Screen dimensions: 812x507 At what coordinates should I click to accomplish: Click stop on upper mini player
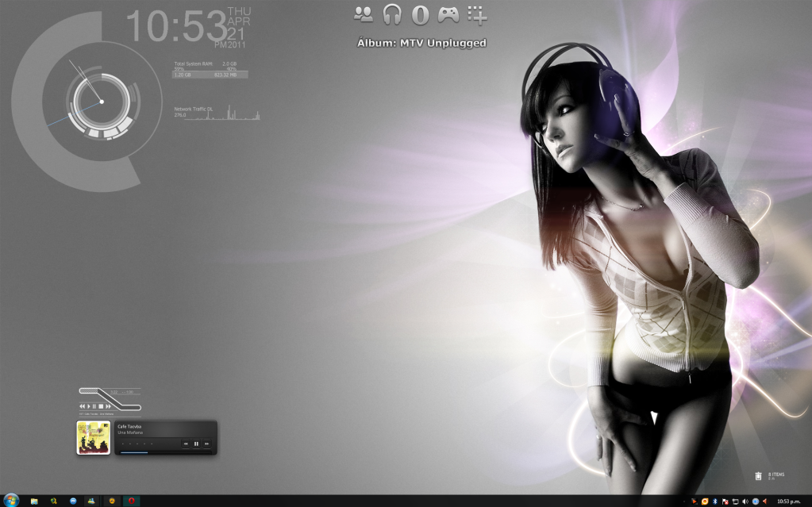click(101, 406)
